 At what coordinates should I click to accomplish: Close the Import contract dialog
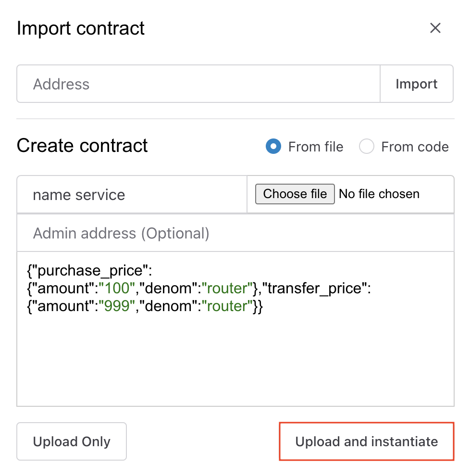435,28
